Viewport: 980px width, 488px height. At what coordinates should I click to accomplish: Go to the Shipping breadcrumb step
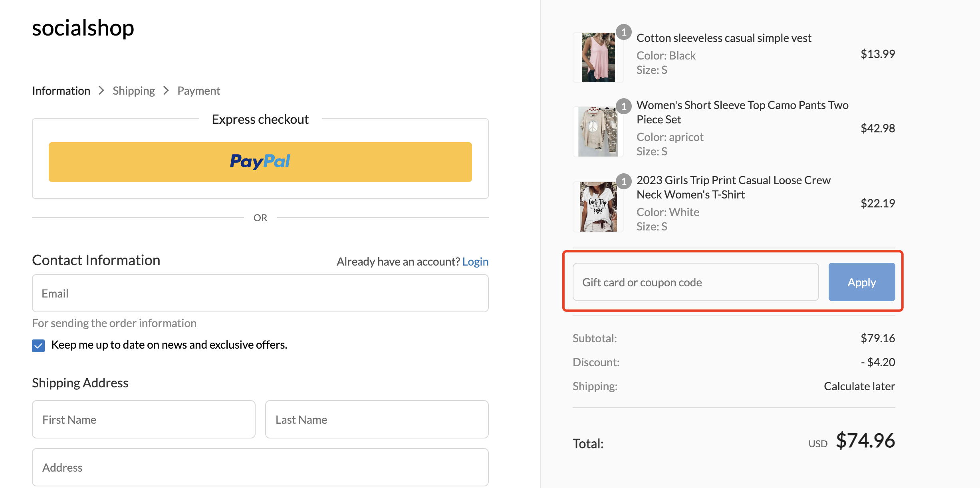(134, 91)
